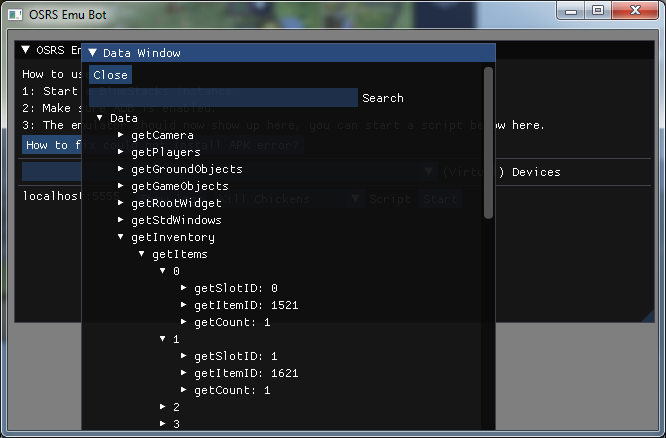Expand the getGameObjects node

(x=121, y=186)
